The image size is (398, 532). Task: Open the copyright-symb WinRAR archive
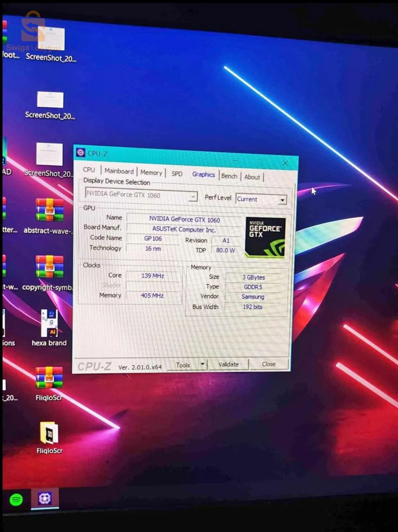[49, 267]
